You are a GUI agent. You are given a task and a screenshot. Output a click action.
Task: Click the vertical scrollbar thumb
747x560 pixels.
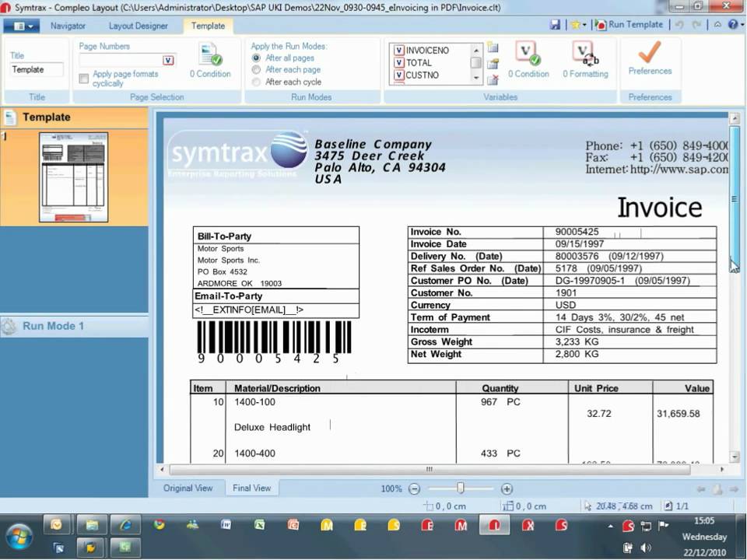pos(734,199)
